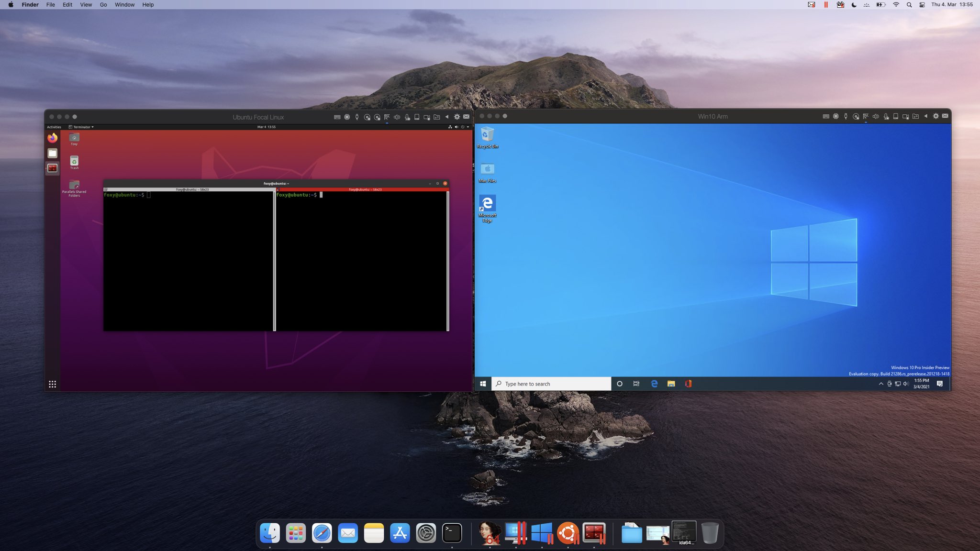980x551 pixels.
Task: Click the Type here to search box
Action: [x=551, y=384]
